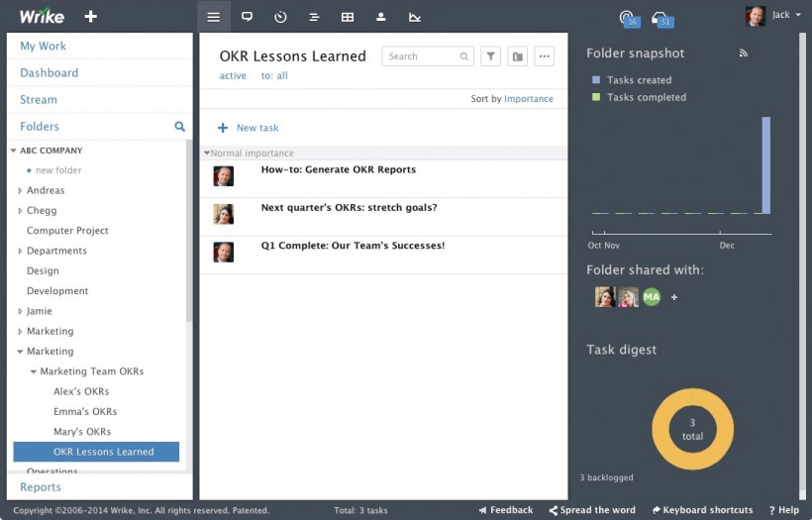
Task: Click the folder info icon next to the filter
Action: [517, 55]
